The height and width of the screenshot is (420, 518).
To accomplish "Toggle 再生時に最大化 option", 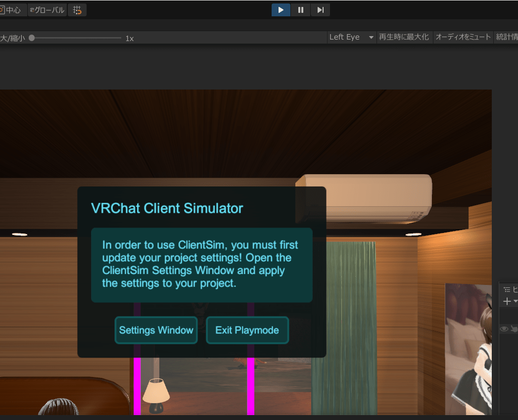I will 404,37.
